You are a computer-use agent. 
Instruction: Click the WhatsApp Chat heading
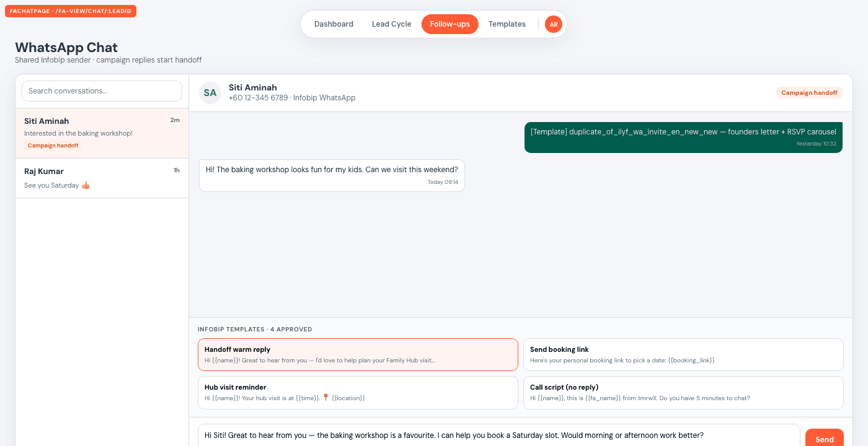click(x=66, y=47)
